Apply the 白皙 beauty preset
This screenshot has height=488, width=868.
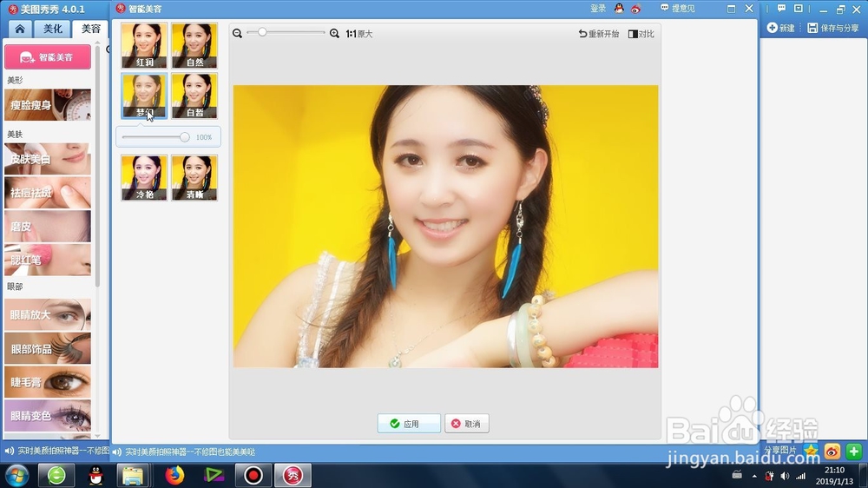pyautogui.click(x=194, y=96)
